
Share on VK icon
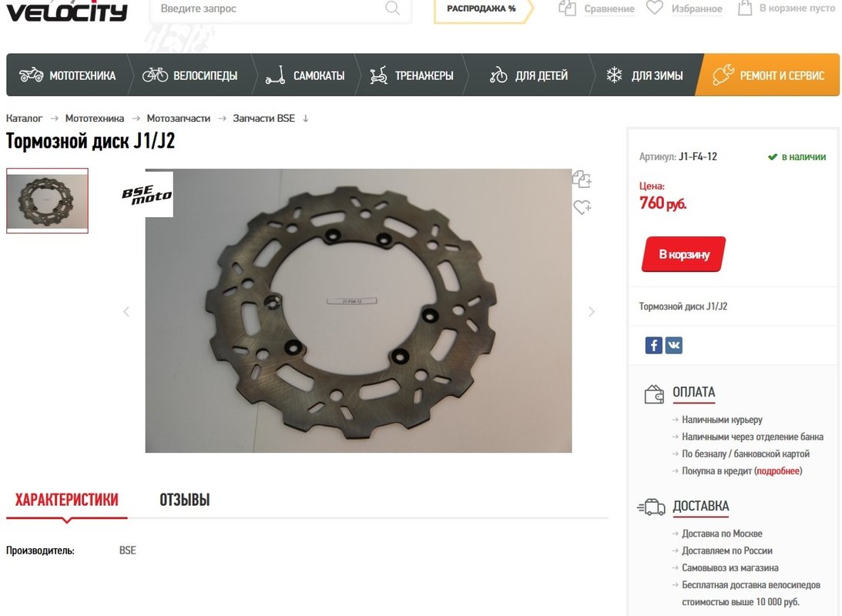coord(674,345)
